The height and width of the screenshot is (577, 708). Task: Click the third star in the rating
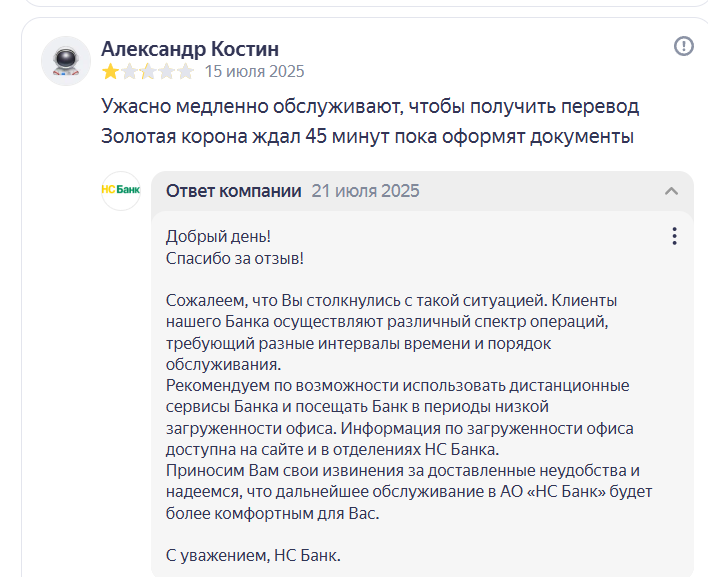coord(148,71)
